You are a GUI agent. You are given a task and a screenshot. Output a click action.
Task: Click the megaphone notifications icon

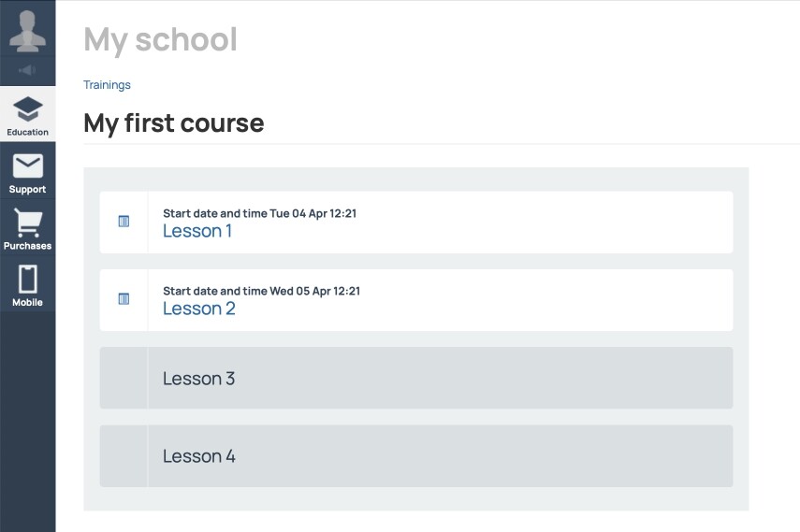(27, 70)
